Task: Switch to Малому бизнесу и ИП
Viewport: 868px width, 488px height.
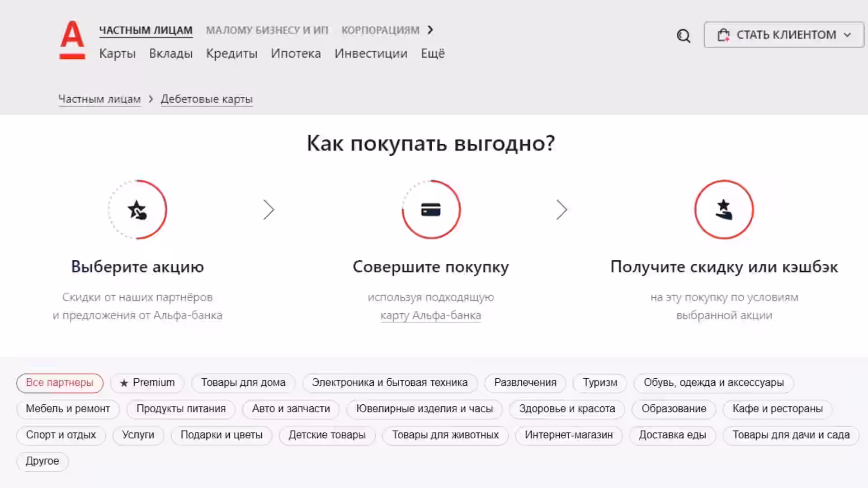Action: pyautogui.click(x=267, y=30)
